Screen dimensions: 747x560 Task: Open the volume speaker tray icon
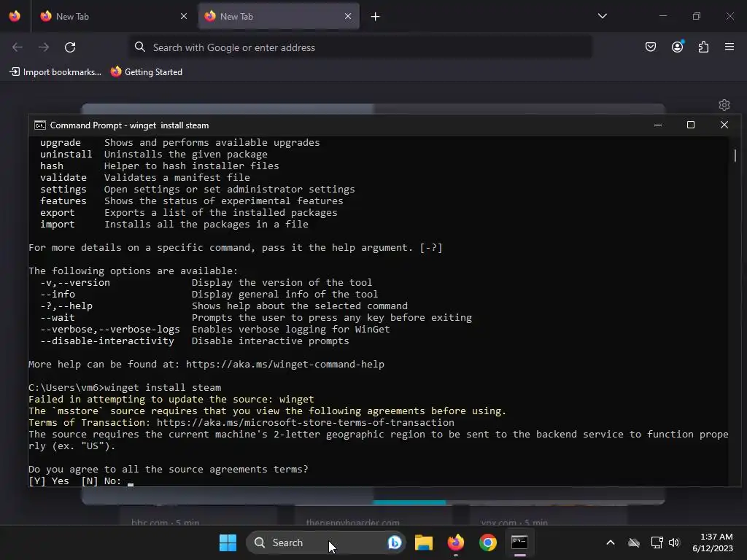tap(674, 542)
